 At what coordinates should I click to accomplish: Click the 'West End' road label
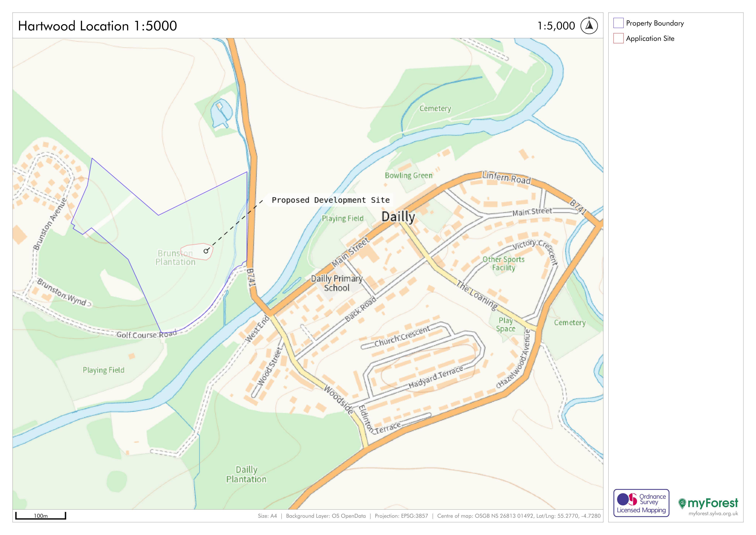(257, 329)
